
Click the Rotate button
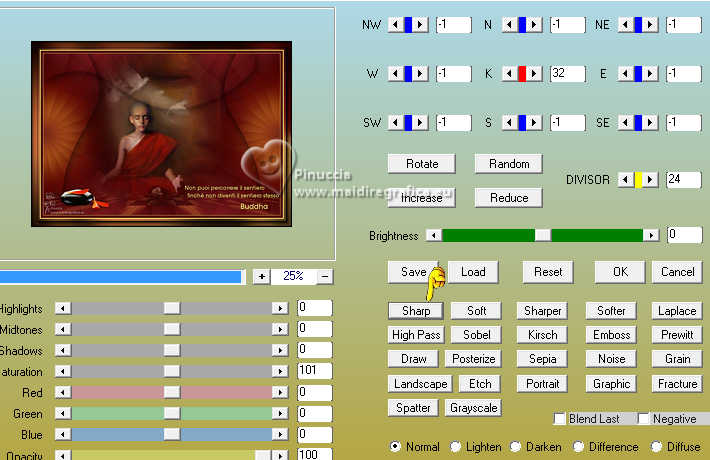(422, 164)
